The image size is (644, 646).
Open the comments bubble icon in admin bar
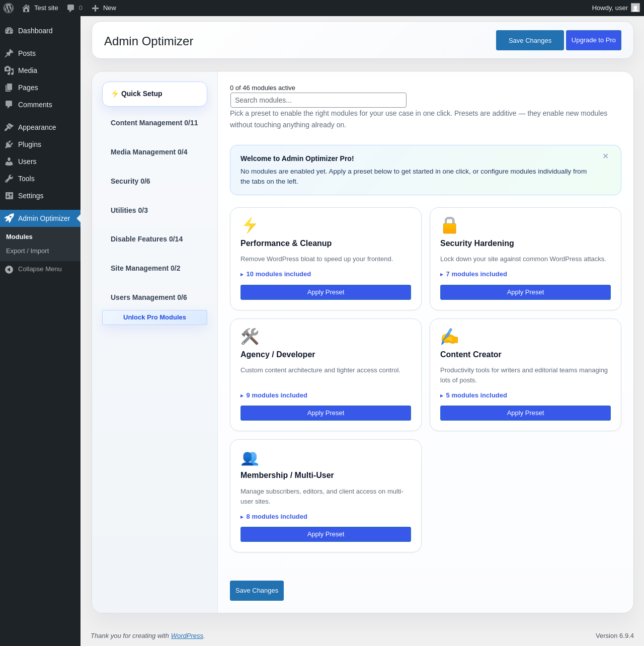[71, 8]
